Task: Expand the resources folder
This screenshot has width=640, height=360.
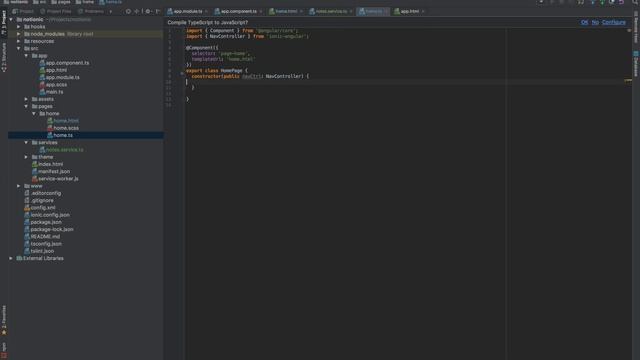Action: pyautogui.click(x=19, y=41)
